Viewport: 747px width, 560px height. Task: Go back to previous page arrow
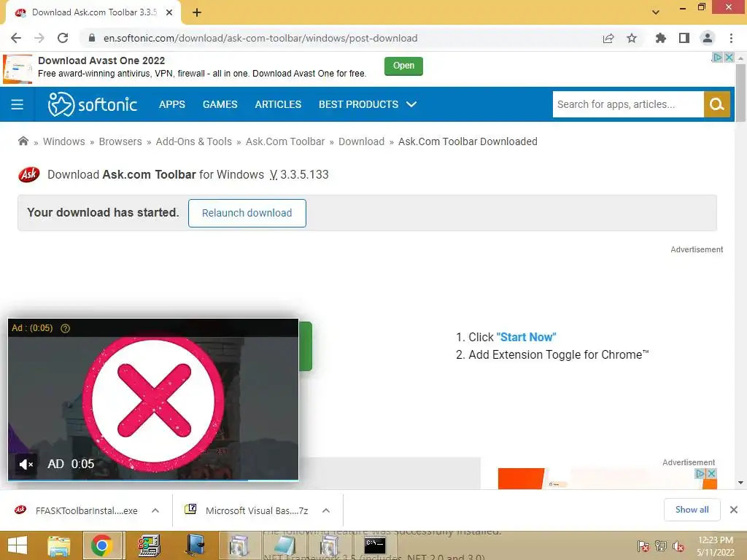[x=16, y=38]
